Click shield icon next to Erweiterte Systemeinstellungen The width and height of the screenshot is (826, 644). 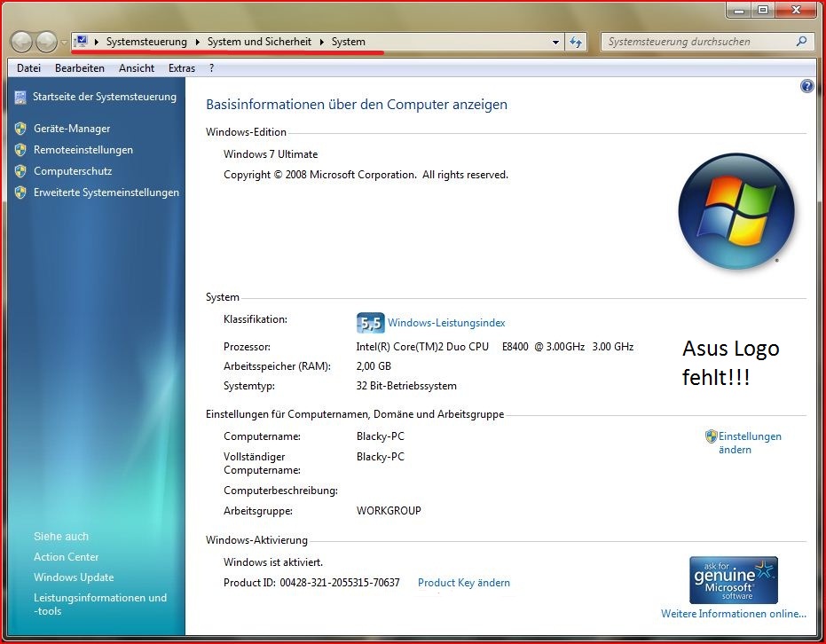(x=20, y=192)
